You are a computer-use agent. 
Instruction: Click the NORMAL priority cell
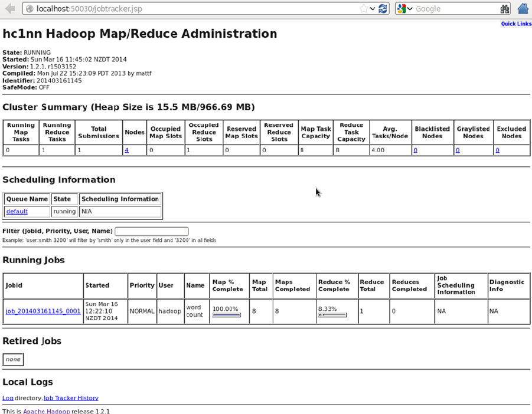pyautogui.click(x=142, y=311)
